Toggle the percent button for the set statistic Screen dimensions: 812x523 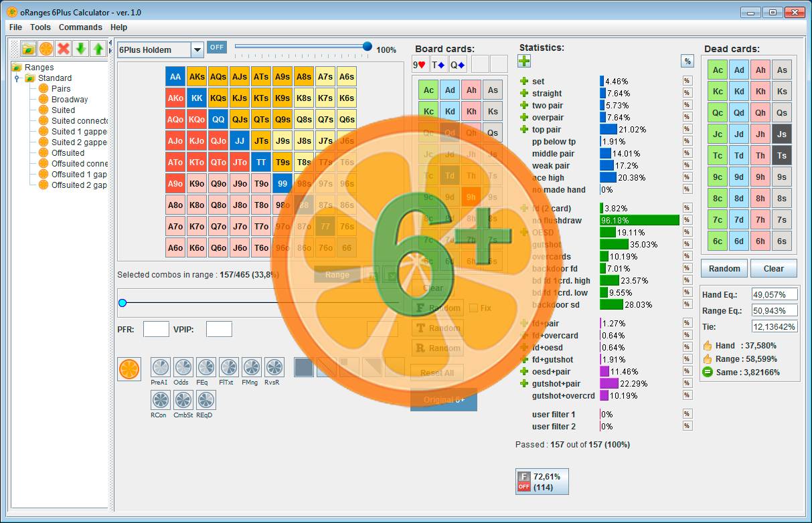[687, 82]
